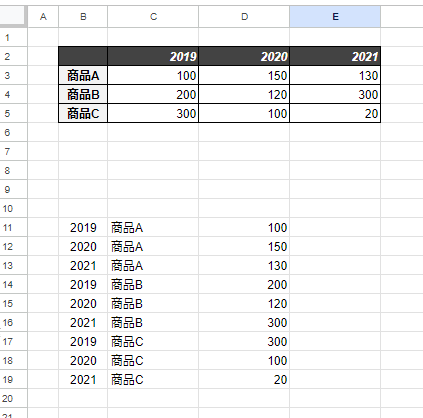
Task: Click cell D3 containing 150
Action: coord(244,75)
